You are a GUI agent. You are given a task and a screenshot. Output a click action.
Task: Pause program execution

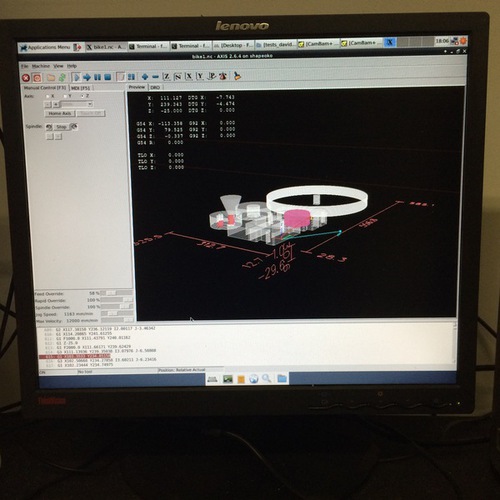pyautogui.click(x=97, y=77)
